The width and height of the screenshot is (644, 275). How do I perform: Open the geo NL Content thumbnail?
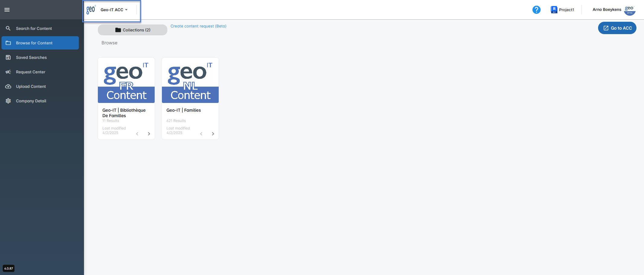[190, 80]
